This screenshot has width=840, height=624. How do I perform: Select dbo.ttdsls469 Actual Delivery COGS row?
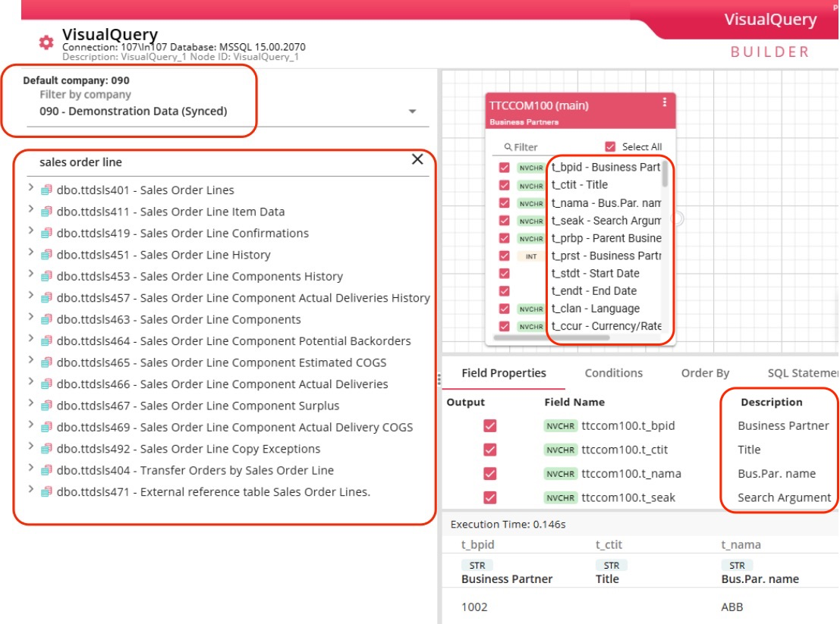(234, 427)
